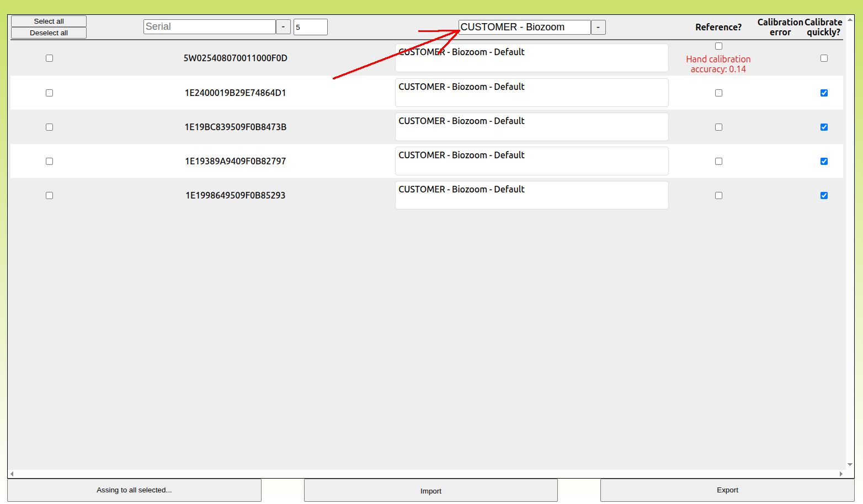863x504 pixels.
Task: Open the CUSTOMER - Biozoom filter combo box
Action: point(524,27)
